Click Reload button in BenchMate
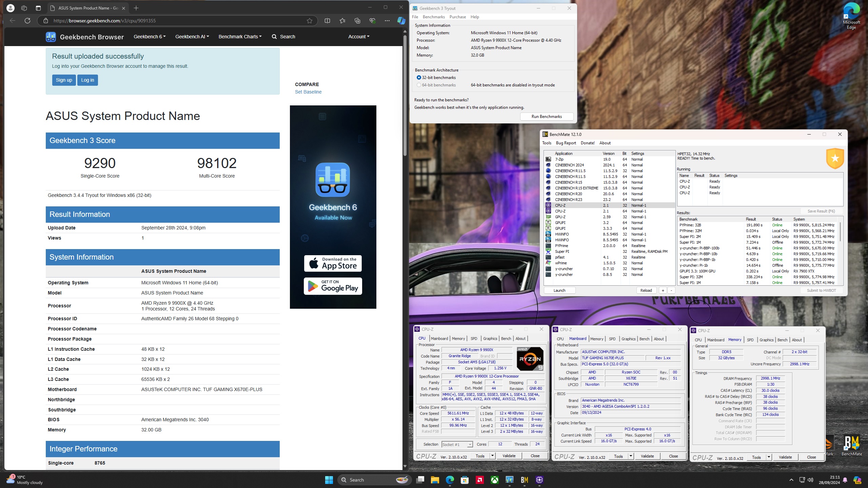Screen dimensions: 868x488 coord(646,290)
